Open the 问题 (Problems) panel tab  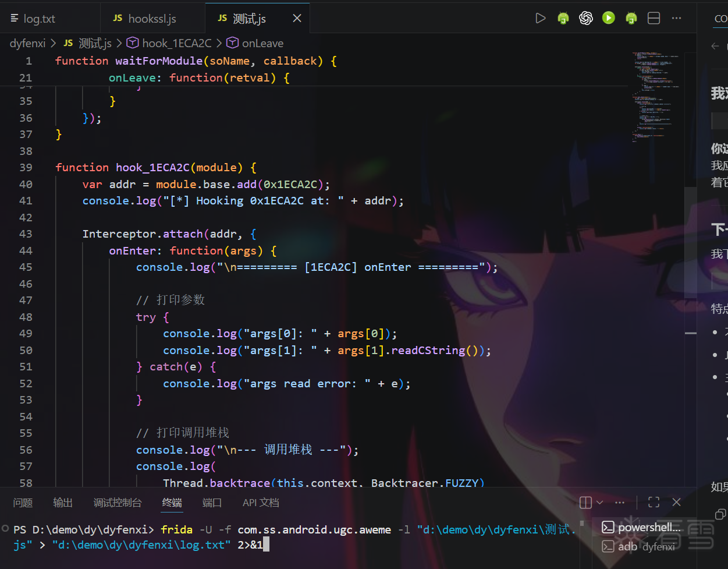point(23,503)
